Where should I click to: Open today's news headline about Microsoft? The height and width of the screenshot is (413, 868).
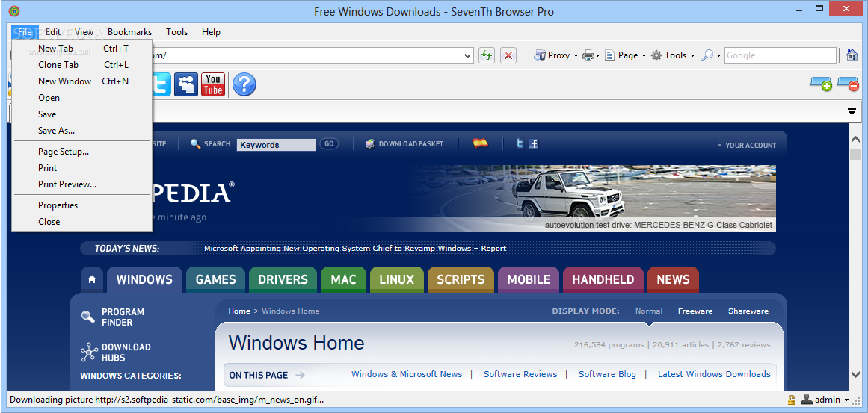point(355,248)
